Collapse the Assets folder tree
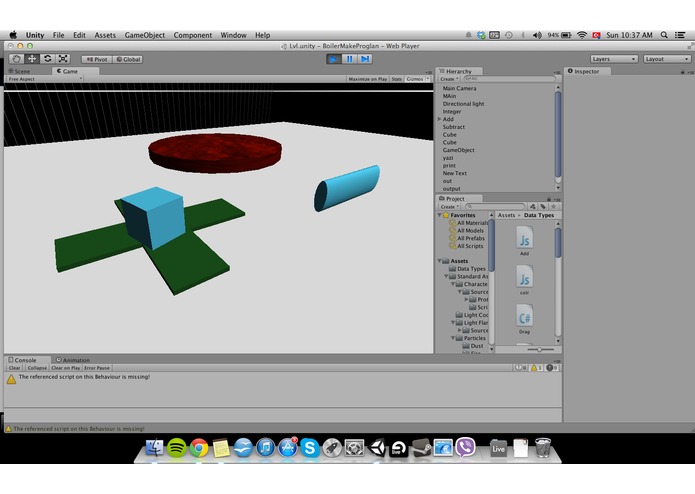 440,261
